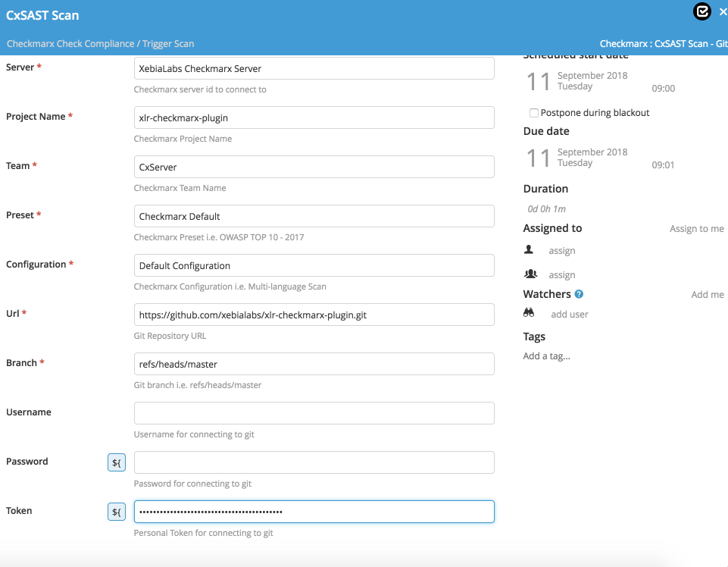Assign a team to the task
Image resolution: width=728 pixels, height=567 pixels.
[x=562, y=274]
